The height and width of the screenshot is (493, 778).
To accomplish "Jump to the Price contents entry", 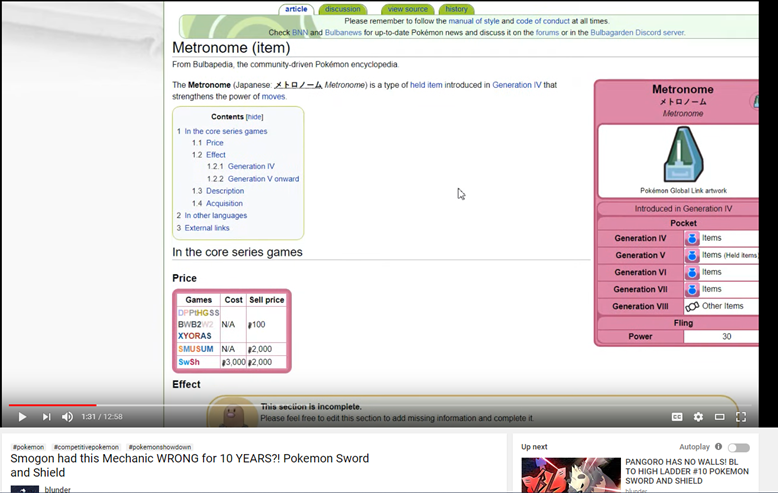I will pos(215,142).
